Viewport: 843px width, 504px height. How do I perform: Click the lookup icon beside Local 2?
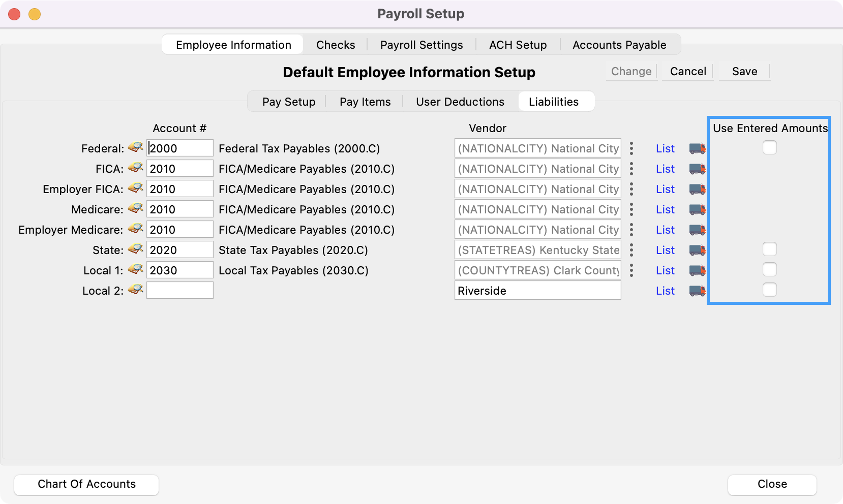point(135,290)
